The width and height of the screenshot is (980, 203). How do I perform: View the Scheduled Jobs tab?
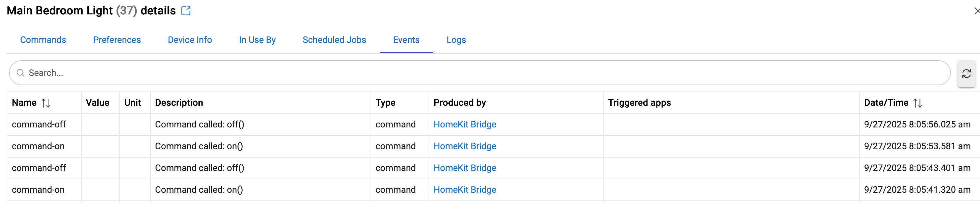pyautogui.click(x=334, y=40)
